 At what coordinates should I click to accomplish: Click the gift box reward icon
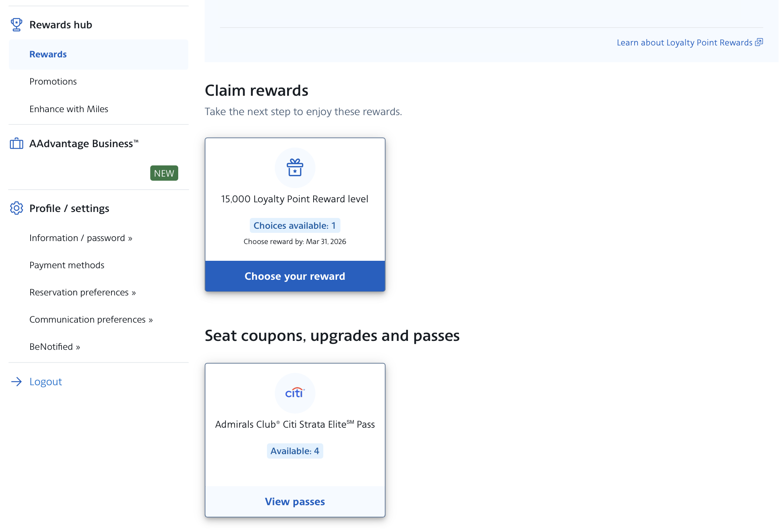(x=295, y=168)
